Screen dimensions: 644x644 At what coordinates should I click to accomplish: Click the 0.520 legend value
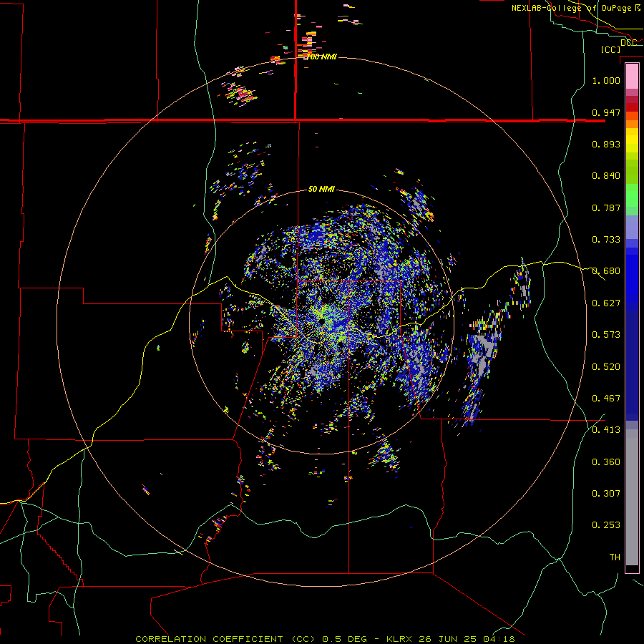coord(606,367)
